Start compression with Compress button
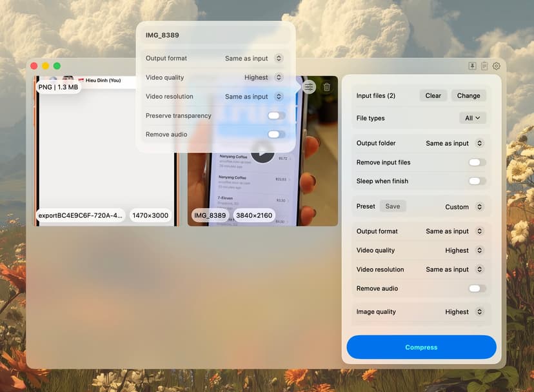Viewport: 534px width, 392px height. coord(421,347)
